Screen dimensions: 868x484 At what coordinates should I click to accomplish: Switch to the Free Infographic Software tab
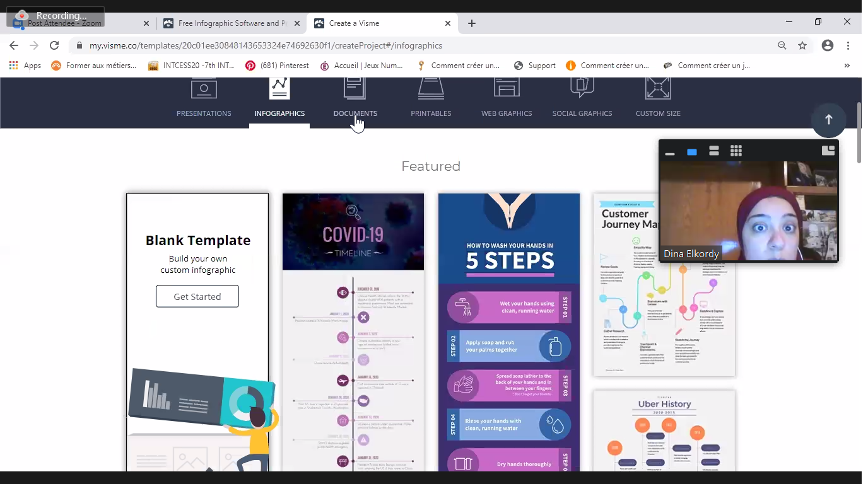tap(231, 23)
